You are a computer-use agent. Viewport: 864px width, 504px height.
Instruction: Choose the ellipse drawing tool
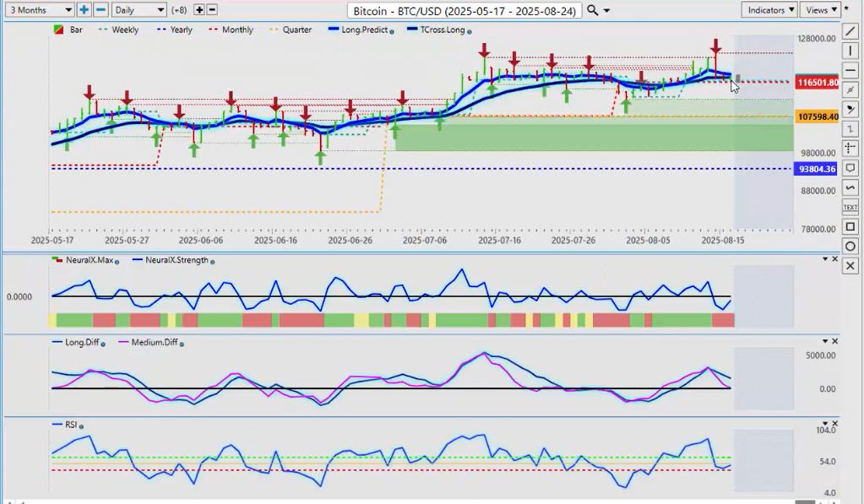pyautogui.click(x=850, y=247)
